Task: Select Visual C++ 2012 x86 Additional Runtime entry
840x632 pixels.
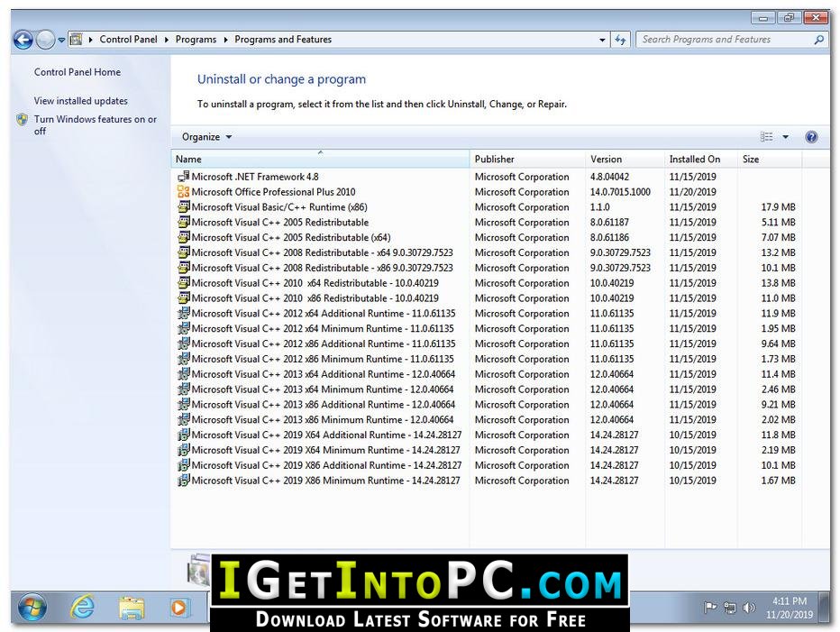Action: 324,343
